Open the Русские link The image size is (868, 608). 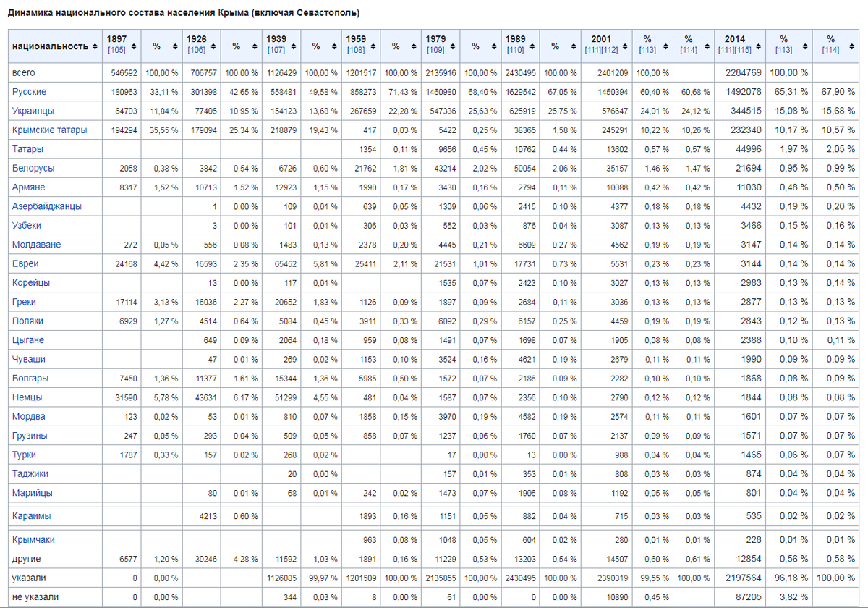29,92
